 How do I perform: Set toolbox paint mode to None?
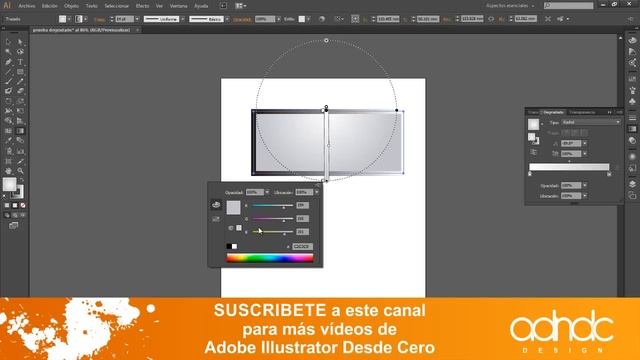point(23,205)
